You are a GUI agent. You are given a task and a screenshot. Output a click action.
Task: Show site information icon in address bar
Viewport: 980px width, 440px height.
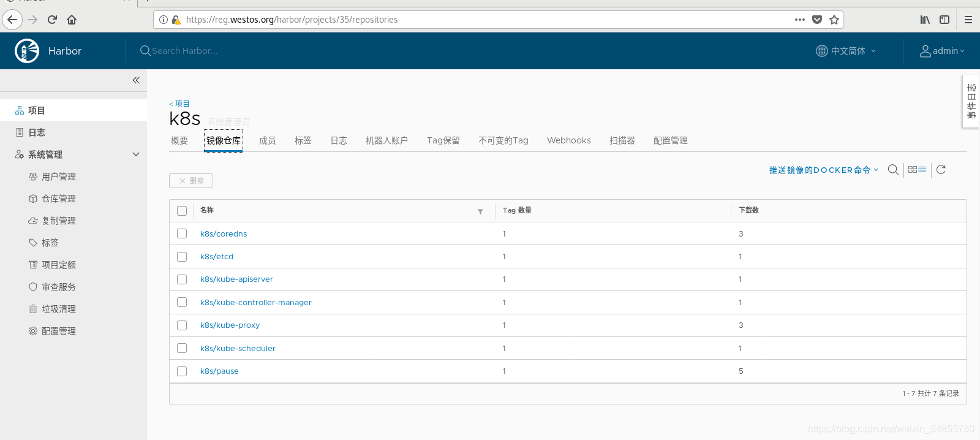[x=164, y=20]
